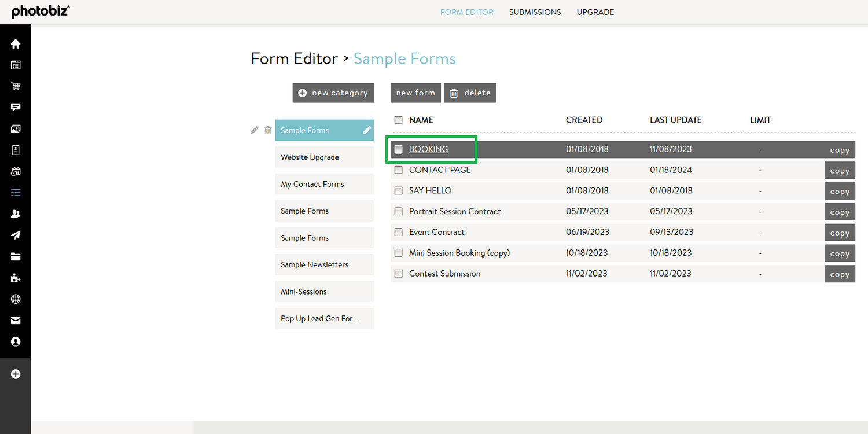Click the trash icon beside Sample Forms category
The height and width of the screenshot is (434, 868).
tap(268, 130)
